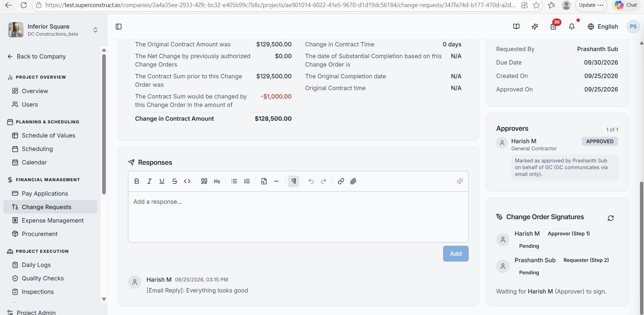Viewport: 644px width, 315px height.
Task: Insert a blockquote
Action: tap(204, 181)
